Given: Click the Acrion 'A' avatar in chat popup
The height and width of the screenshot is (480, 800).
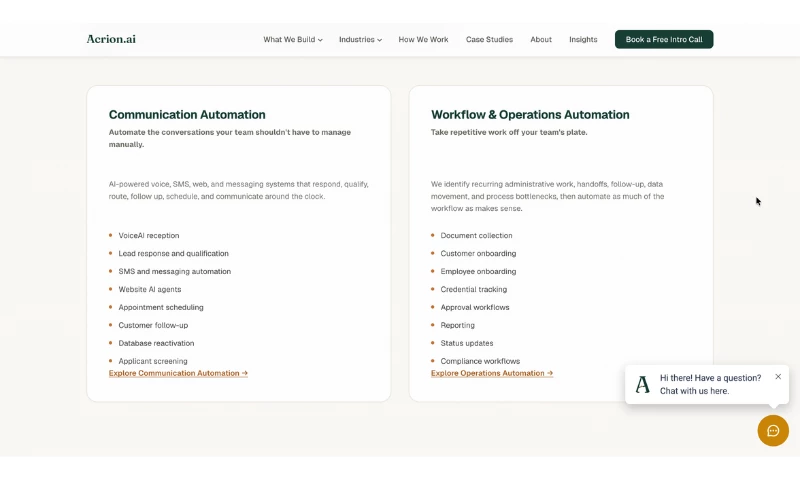Looking at the screenshot, I should 643,384.
